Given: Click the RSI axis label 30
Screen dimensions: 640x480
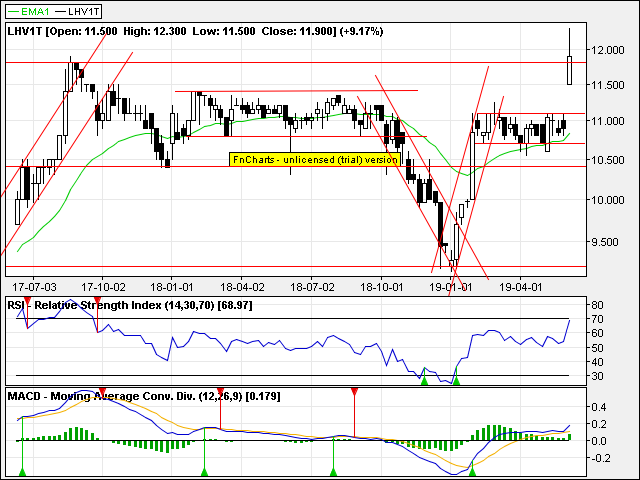Looking at the screenshot, I should 597,376.
